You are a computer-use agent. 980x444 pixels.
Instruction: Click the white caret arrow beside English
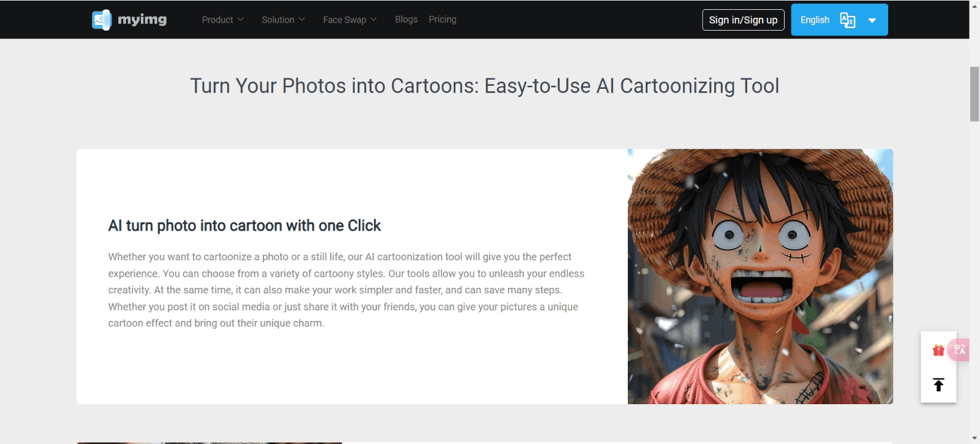coord(872,20)
